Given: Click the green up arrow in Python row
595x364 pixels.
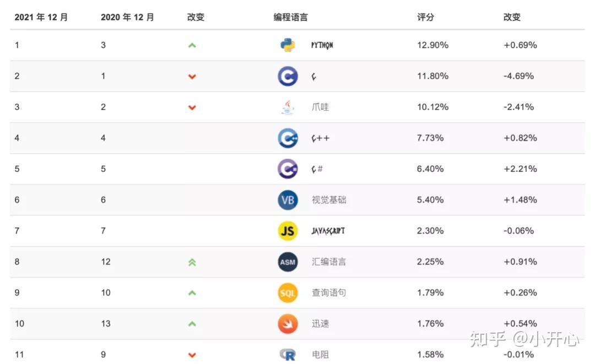Looking at the screenshot, I should [x=192, y=45].
